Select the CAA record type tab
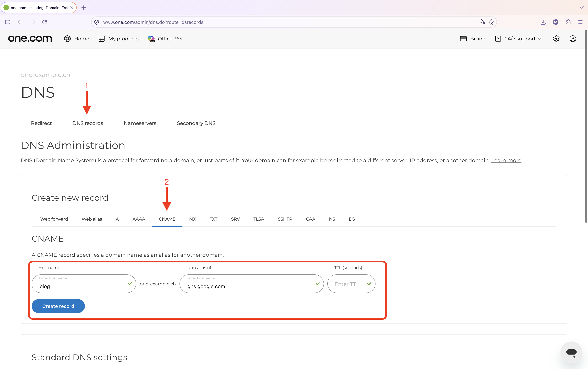Screen dimensions: 588x369 (310, 219)
